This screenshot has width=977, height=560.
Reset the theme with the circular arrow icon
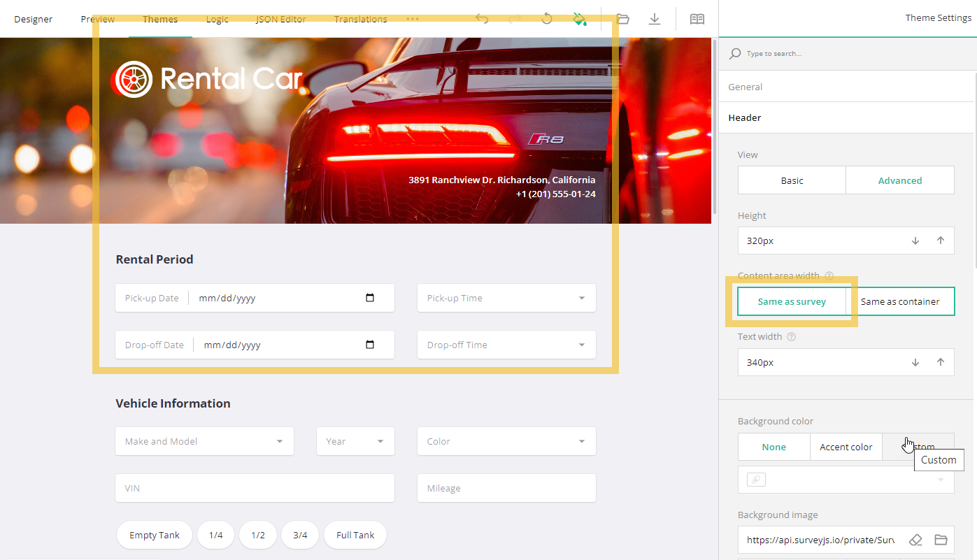click(x=546, y=19)
